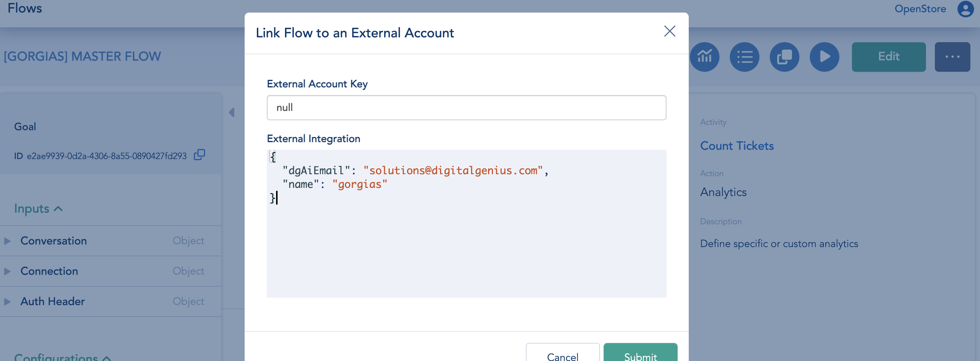Go to the Flows page header
Viewport: 980px width, 361px height.
point(25,8)
